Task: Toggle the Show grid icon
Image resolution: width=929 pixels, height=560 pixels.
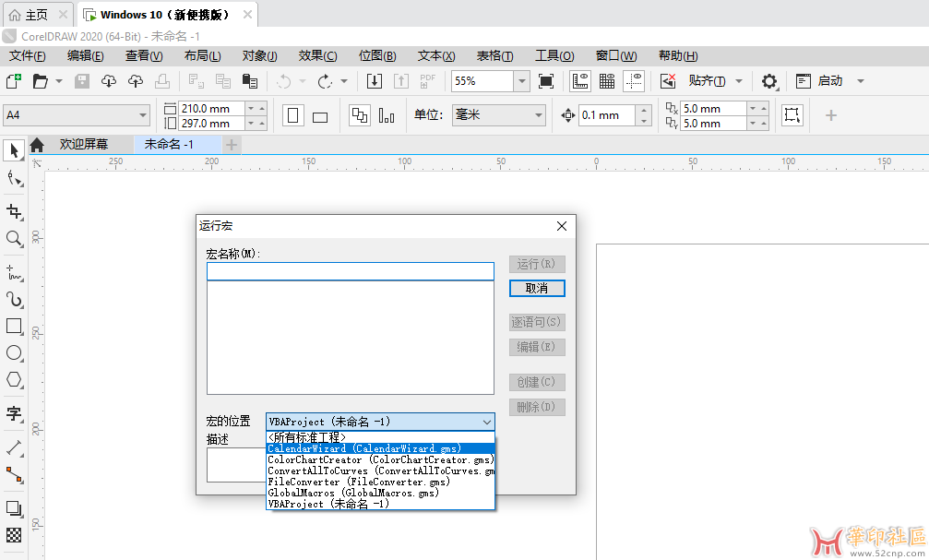Action: click(x=607, y=81)
